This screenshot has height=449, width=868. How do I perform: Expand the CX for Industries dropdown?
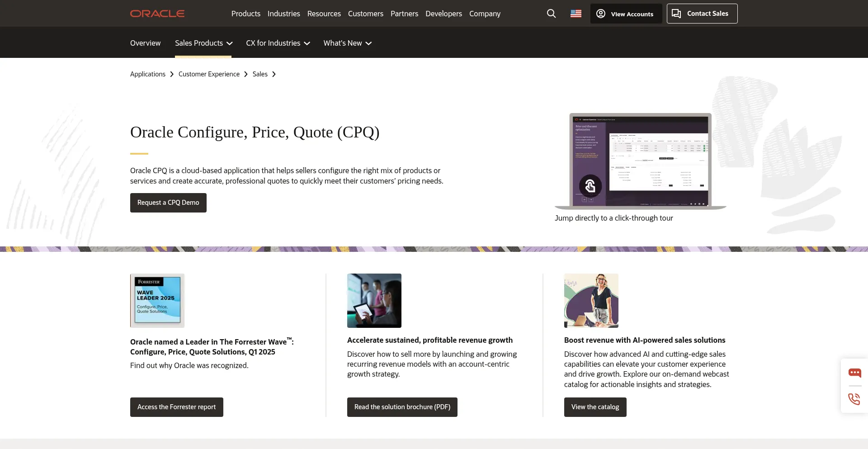click(278, 43)
